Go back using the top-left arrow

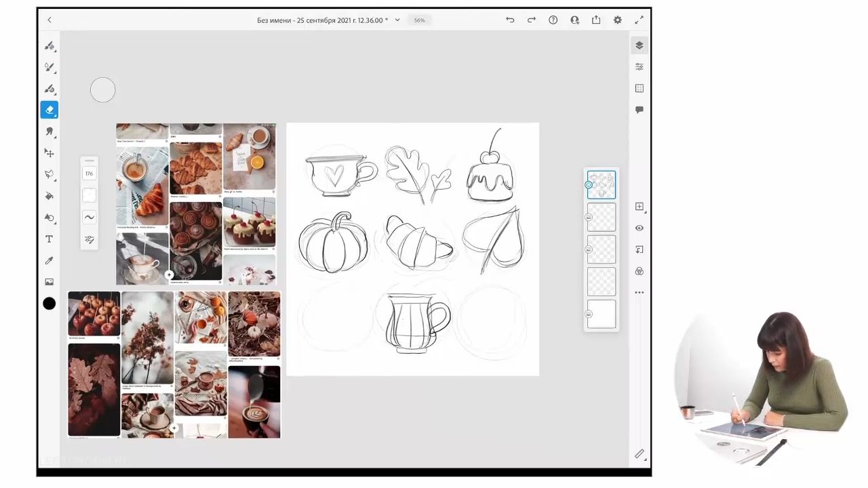tap(50, 20)
